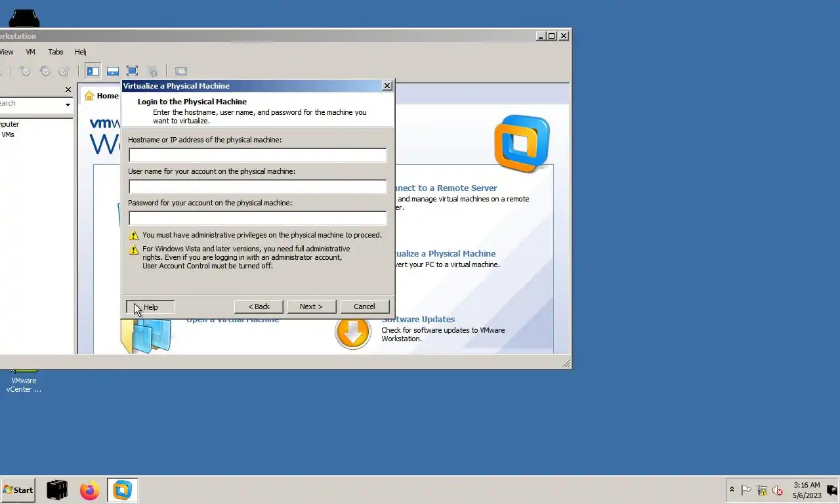
Task: Click the Next button
Action: coord(311,306)
